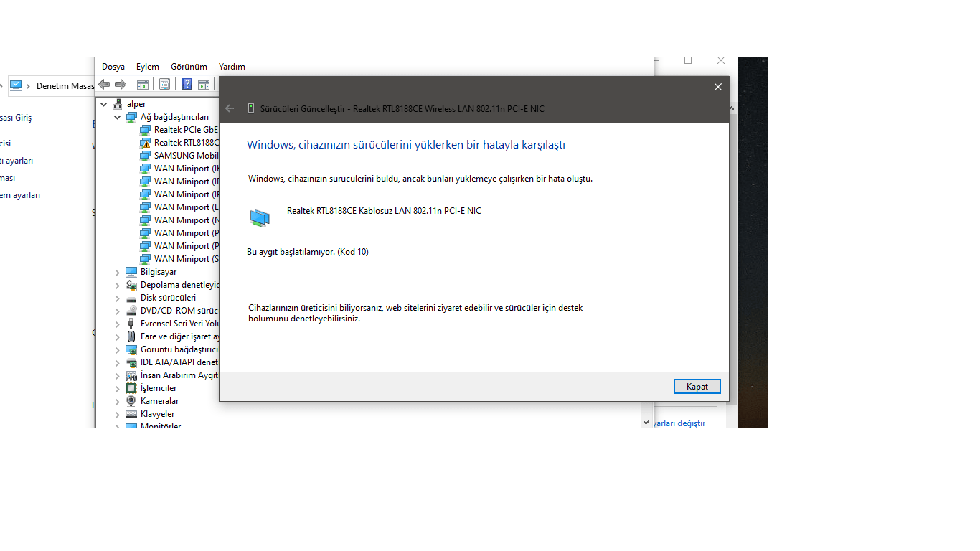Click the Depolama denetleyicileri icon
This screenshot has height=551, width=980.
131,285
